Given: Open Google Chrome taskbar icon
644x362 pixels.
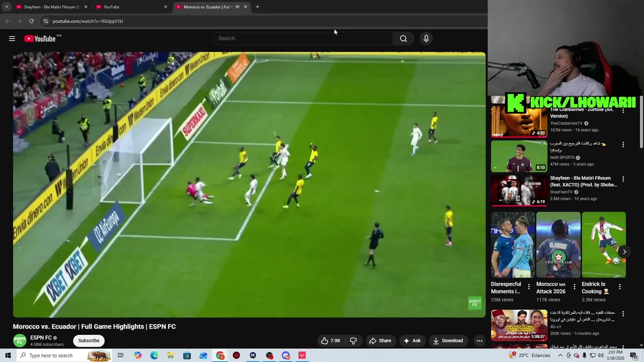Looking at the screenshot, I should point(220,355).
